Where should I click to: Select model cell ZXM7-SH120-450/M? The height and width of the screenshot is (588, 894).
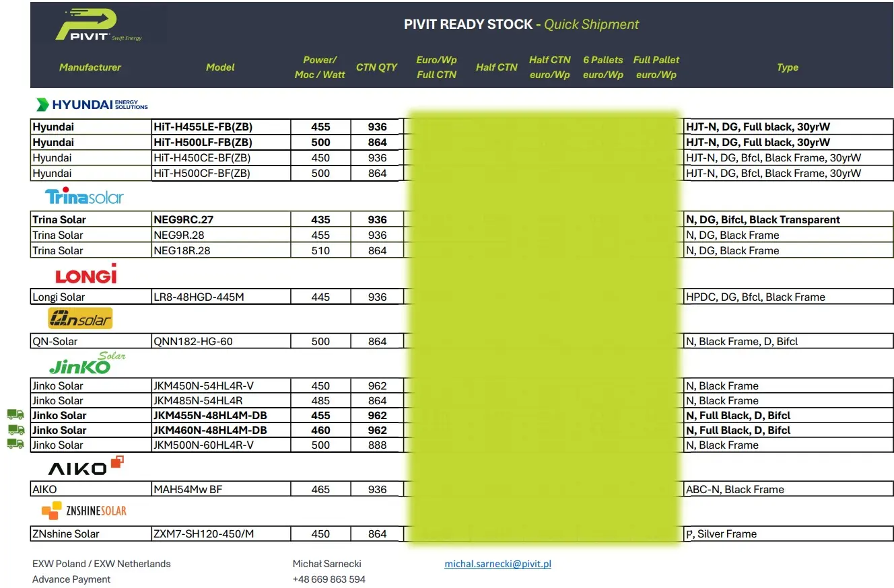[x=221, y=534]
